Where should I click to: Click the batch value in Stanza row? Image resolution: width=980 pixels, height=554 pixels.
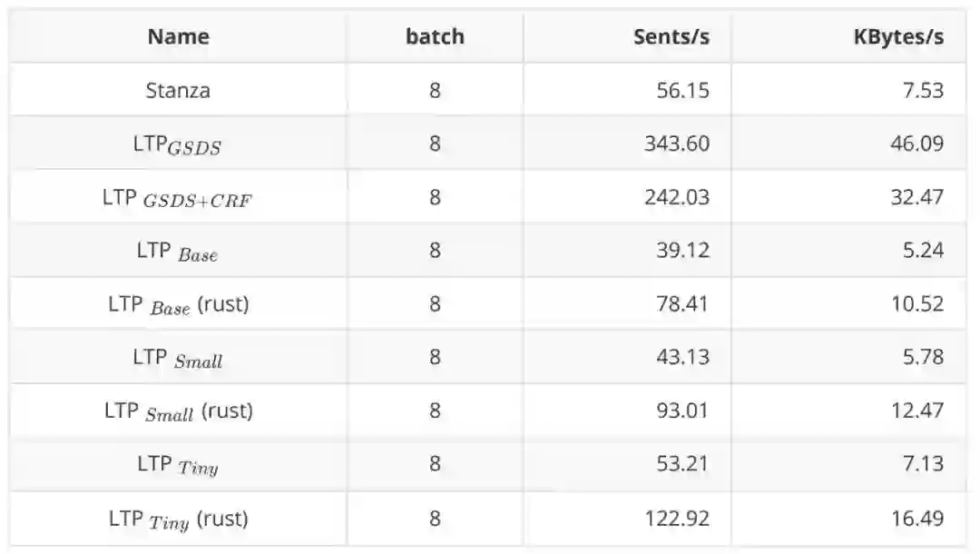tap(435, 90)
